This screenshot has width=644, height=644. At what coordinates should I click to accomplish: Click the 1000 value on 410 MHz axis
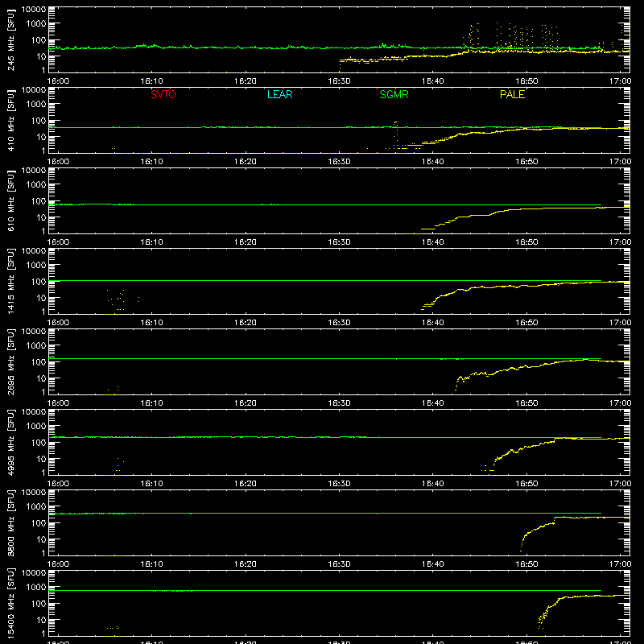click(x=36, y=105)
